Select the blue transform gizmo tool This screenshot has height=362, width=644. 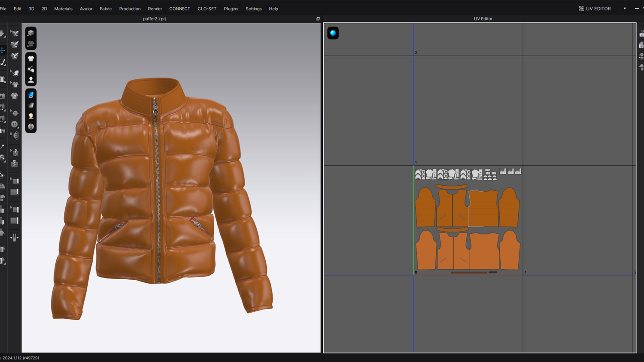tap(3, 51)
